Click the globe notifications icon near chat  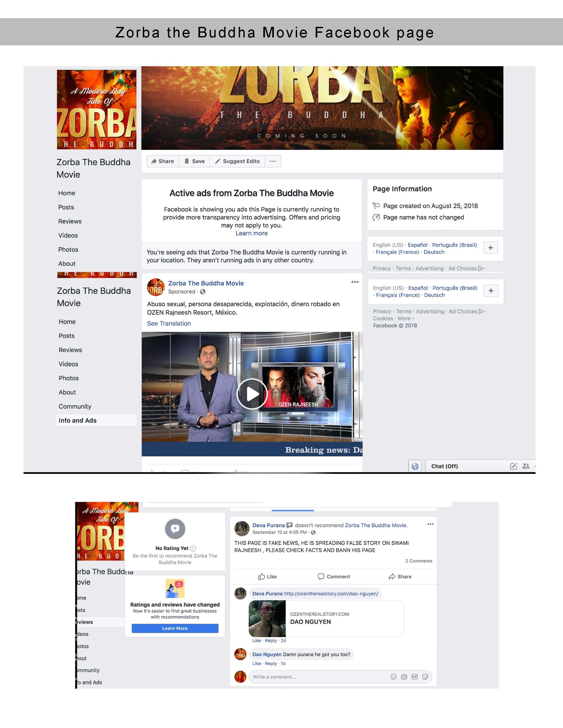click(415, 466)
